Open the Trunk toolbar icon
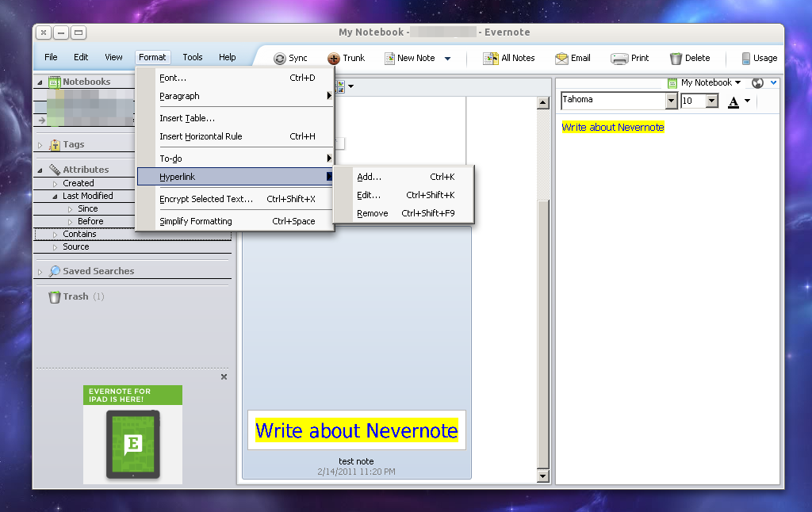This screenshot has height=512, width=812. tap(334, 59)
